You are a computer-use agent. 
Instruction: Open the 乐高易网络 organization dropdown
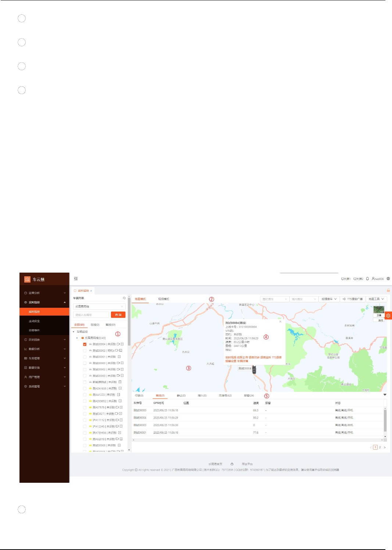[99, 306]
